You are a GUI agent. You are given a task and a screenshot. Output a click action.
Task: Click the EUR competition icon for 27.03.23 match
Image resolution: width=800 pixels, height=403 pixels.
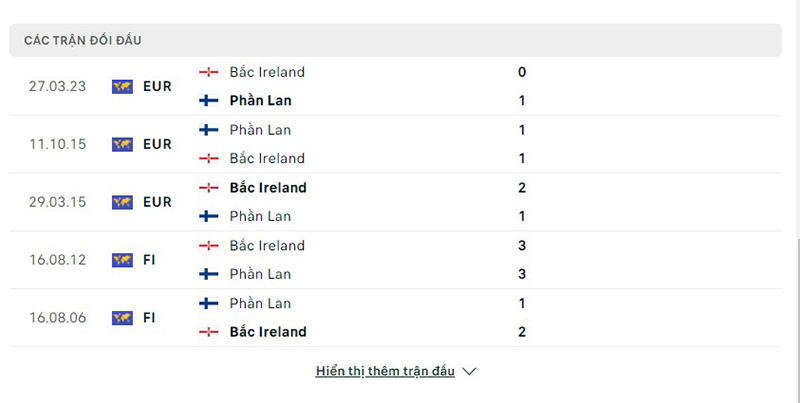pyautogui.click(x=122, y=86)
